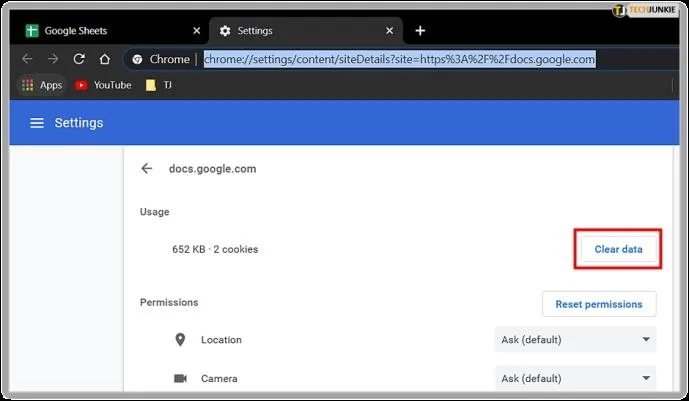Viewport: 689px width, 401px height.
Task: Expand the Location permission dropdown
Action: click(x=575, y=340)
